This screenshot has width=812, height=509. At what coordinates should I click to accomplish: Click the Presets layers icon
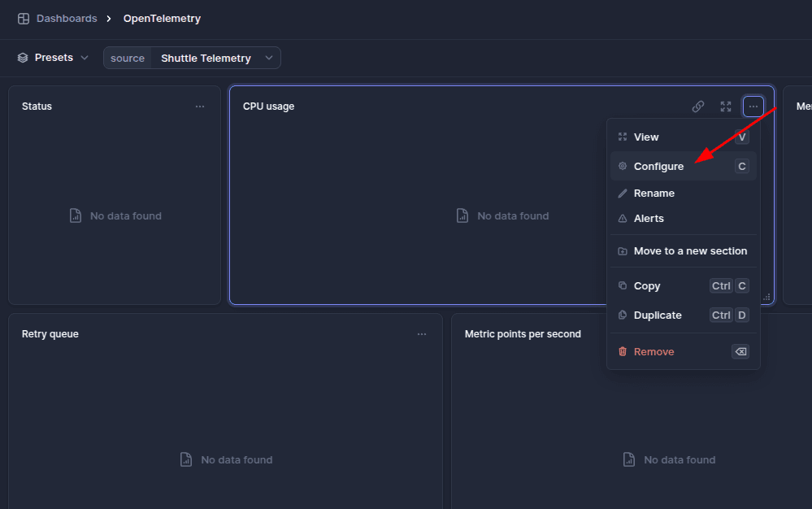click(23, 58)
